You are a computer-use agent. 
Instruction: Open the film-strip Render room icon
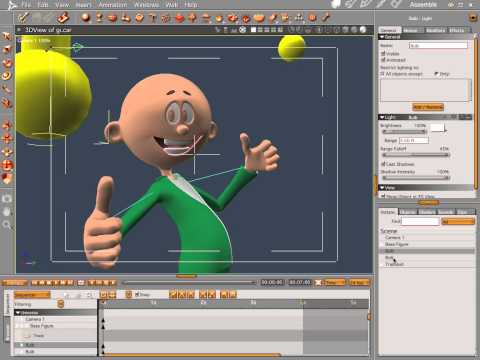click(396, 4)
